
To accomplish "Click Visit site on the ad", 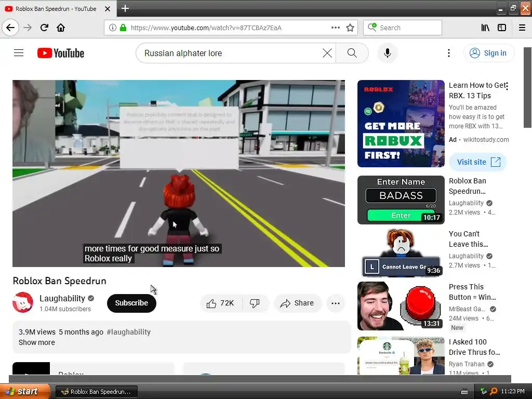I will click(478, 162).
